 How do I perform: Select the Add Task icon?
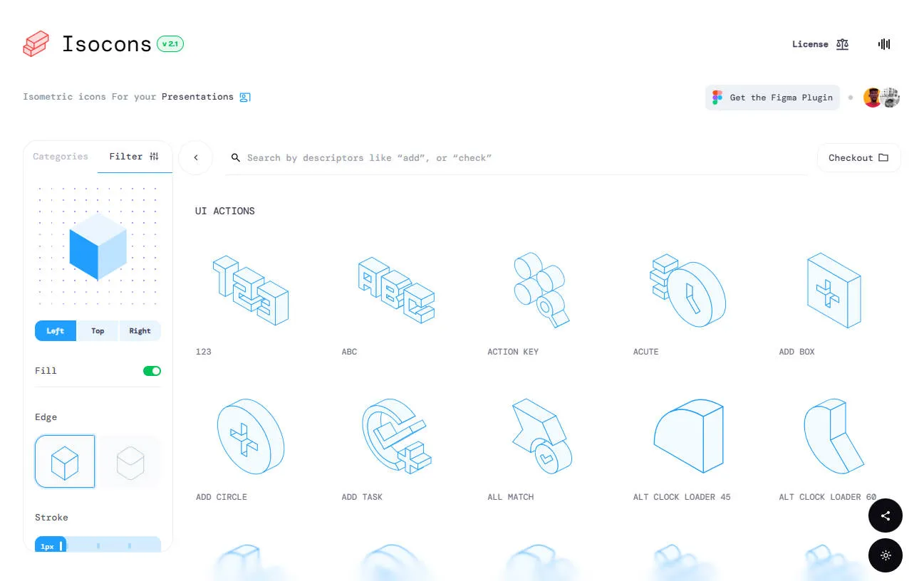click(396, 436)
